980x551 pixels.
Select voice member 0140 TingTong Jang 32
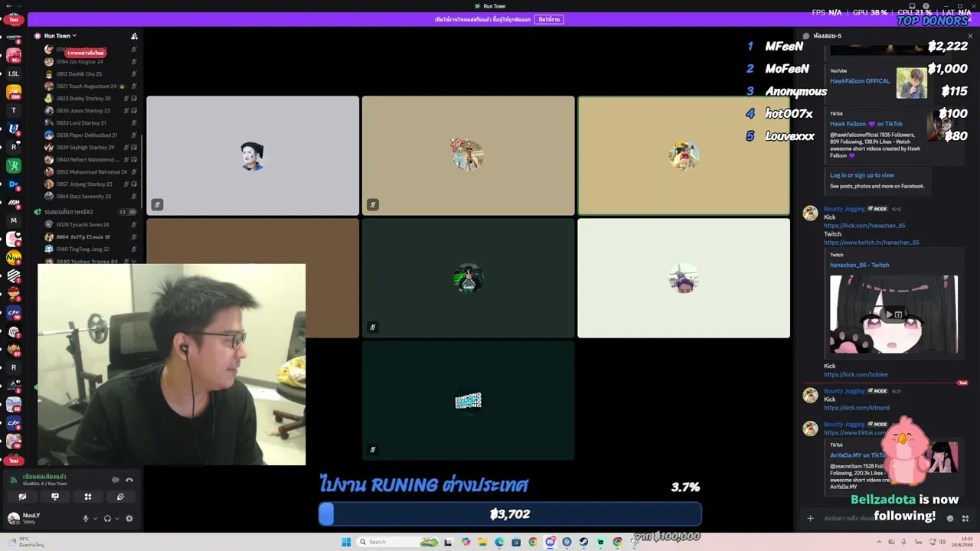click(x=90, y=249)
